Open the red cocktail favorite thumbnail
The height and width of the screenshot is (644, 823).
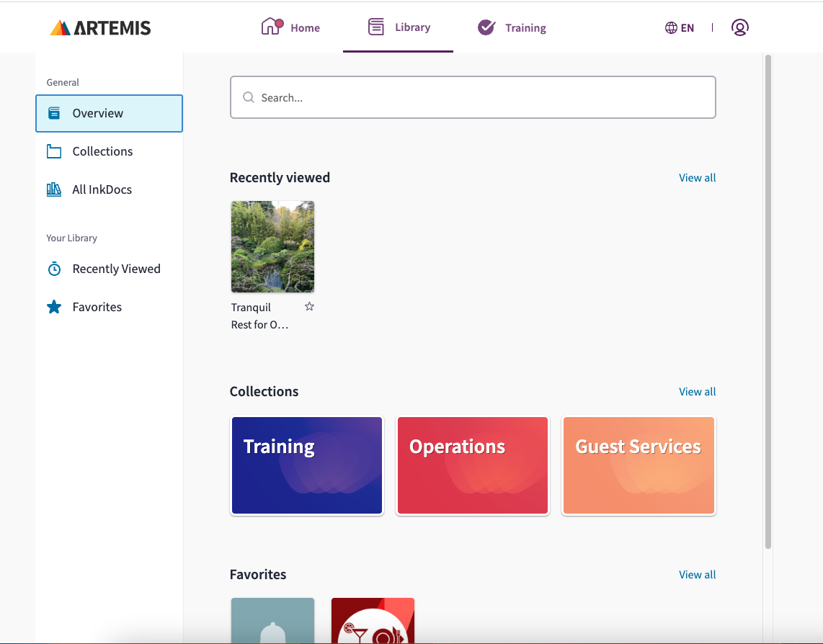373,620
